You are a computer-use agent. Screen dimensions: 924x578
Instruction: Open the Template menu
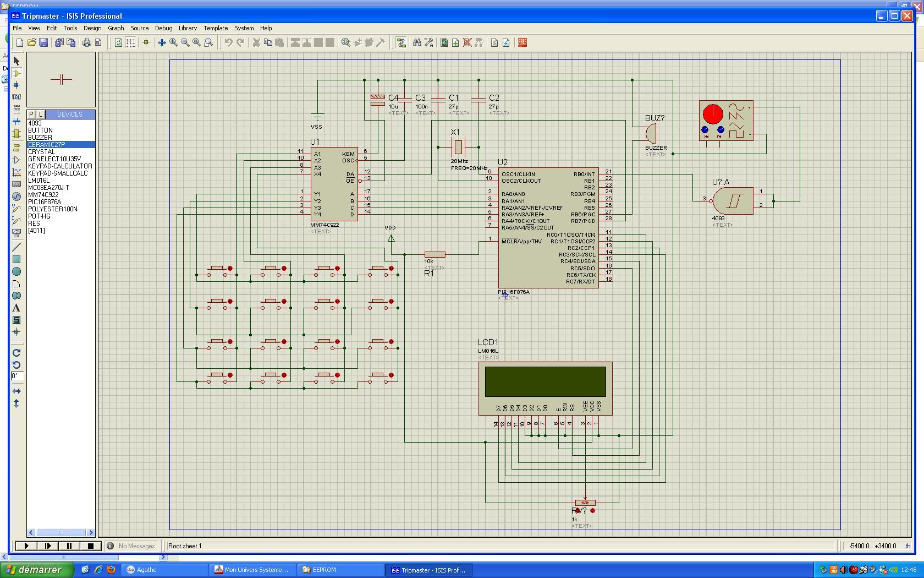coord(216,28)
